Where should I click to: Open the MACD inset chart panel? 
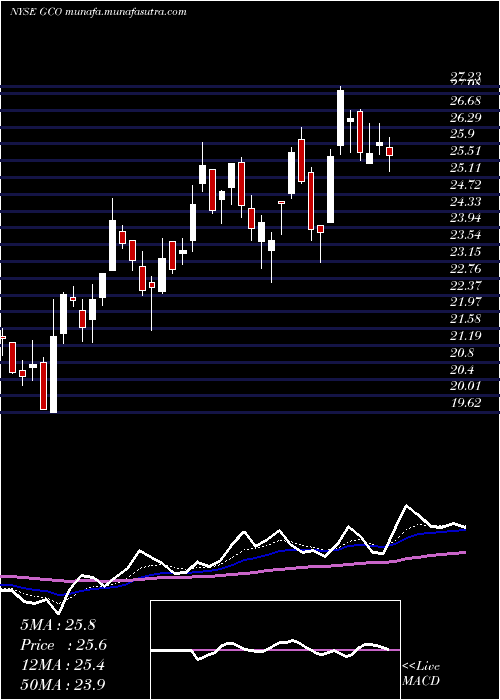(x=275, y=650)
